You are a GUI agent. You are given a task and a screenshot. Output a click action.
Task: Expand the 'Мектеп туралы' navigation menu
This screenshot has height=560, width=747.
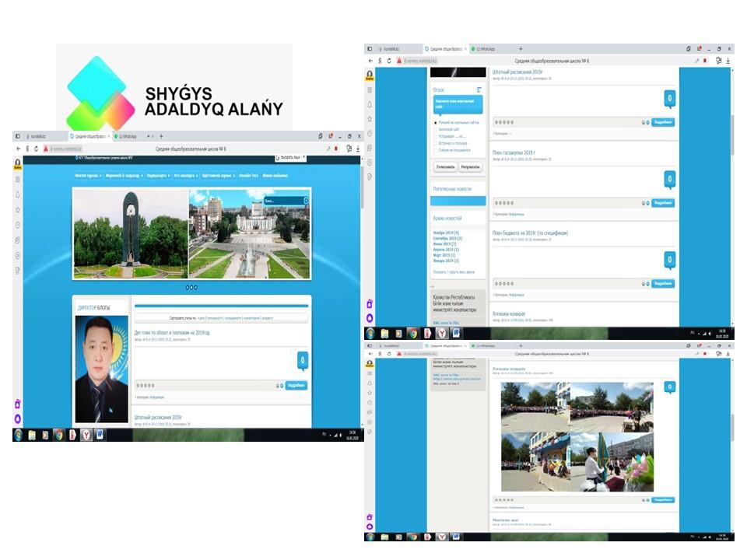point(88,176)
